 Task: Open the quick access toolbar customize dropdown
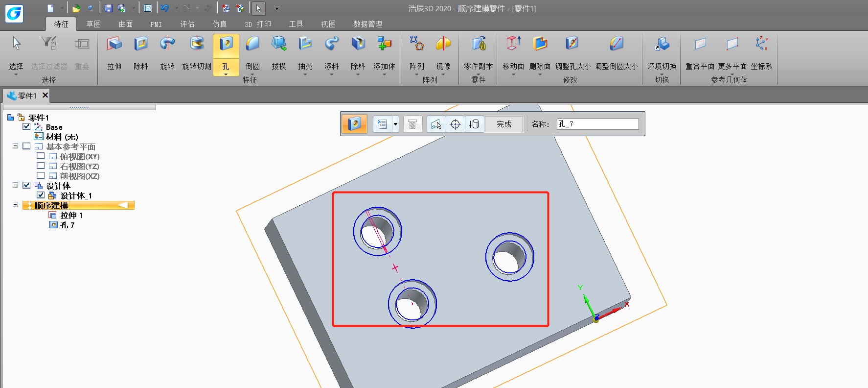click(276, 8)
